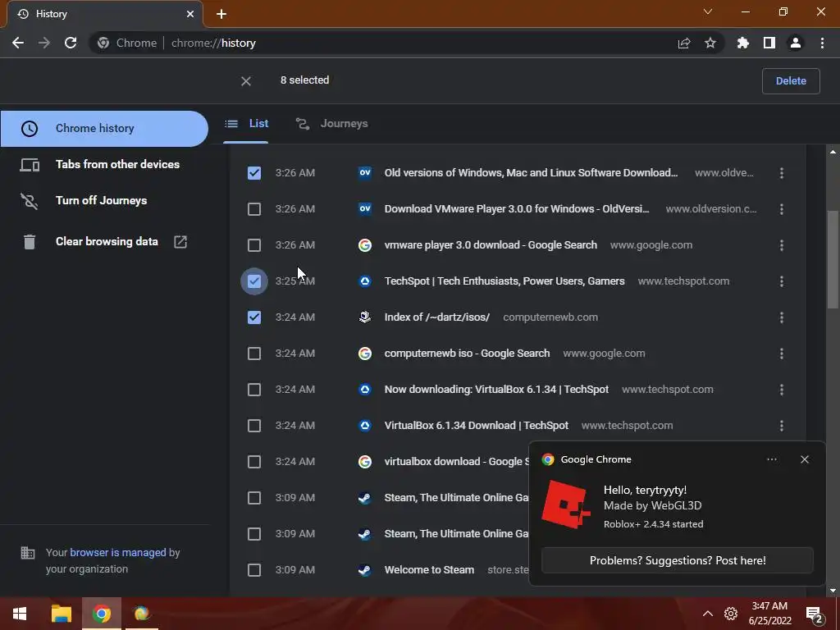Open Tabs from other devices
The height and width of the screenshot is (630, 840).
(x=104, y=164)
